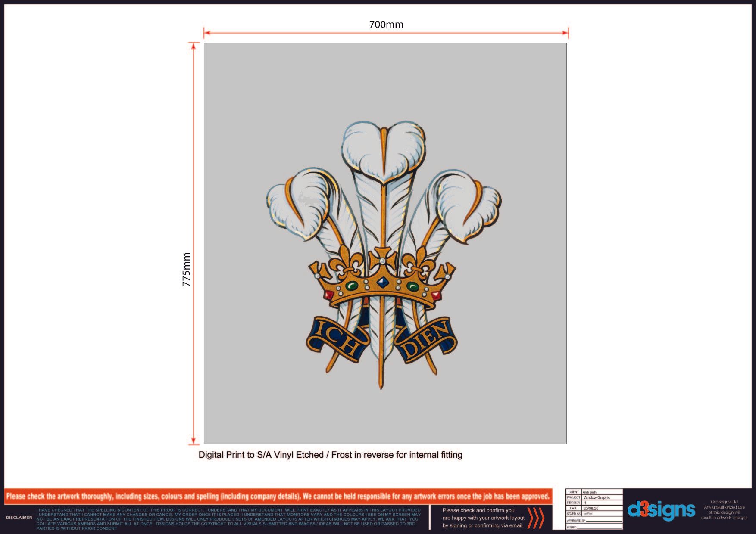Click the "700mm" width dimension label
This screenshot has width=756, height=534.
click(386, 25)
